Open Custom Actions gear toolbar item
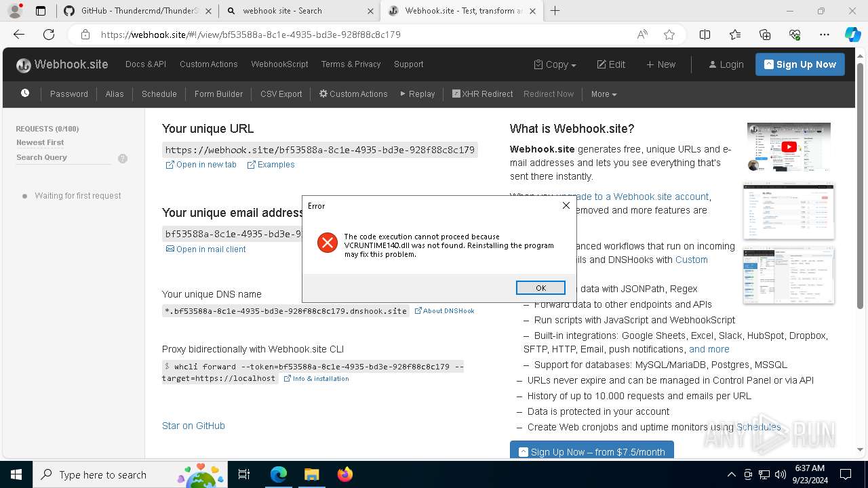The image size is (868, 488). 353,94
